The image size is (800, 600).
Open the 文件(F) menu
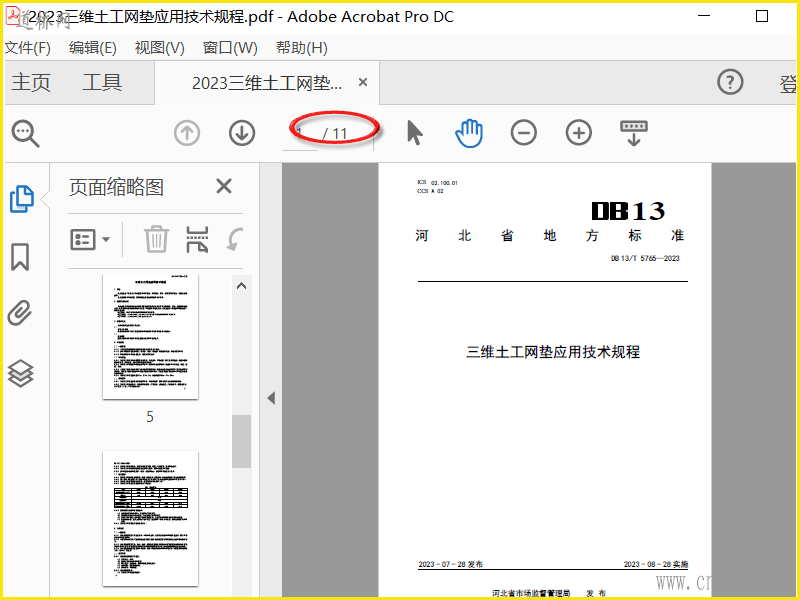tap(28, 48)
